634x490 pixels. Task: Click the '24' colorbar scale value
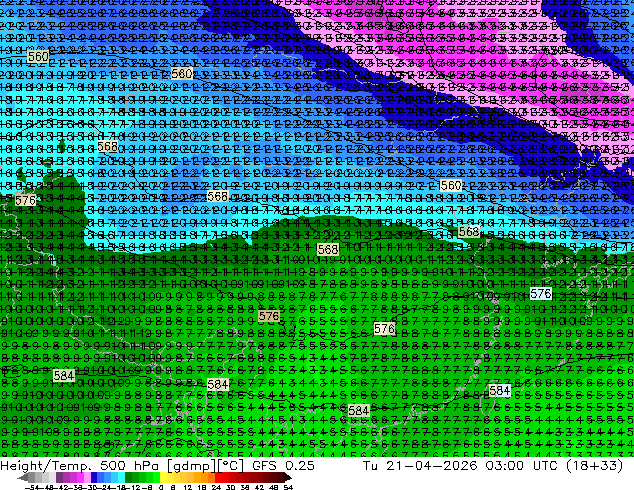216,487
